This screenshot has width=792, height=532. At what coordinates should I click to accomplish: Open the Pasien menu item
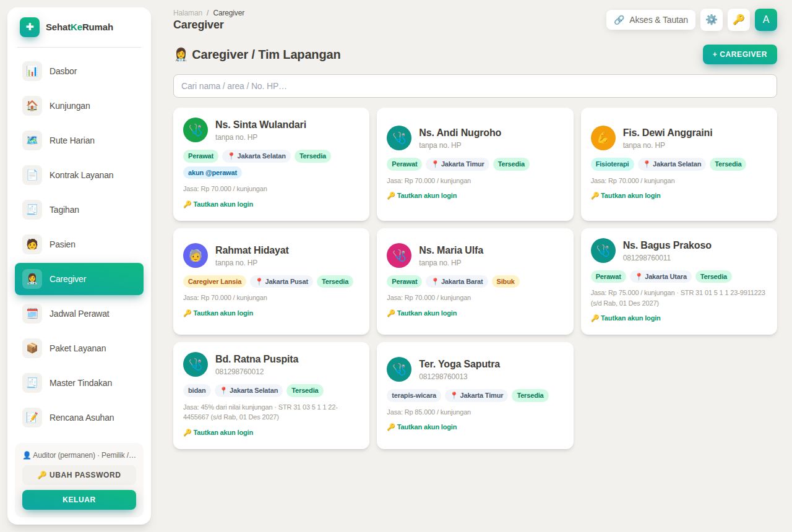(79, 244)
